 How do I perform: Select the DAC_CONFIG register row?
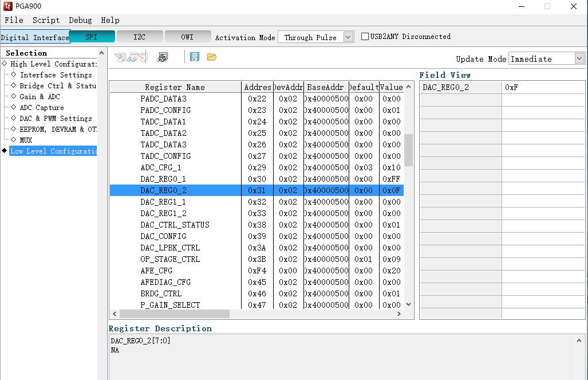tap(257, 236)
